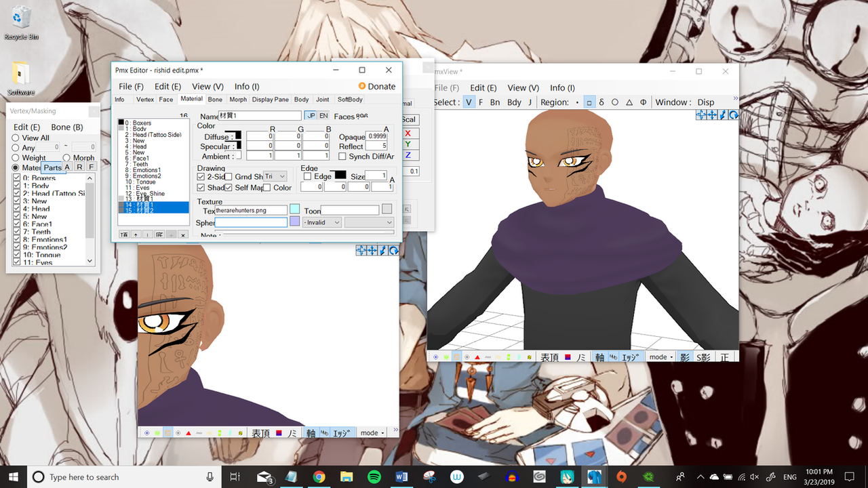Click the Parts button in Vertex/Masking
868x488 pixels.
52,167
